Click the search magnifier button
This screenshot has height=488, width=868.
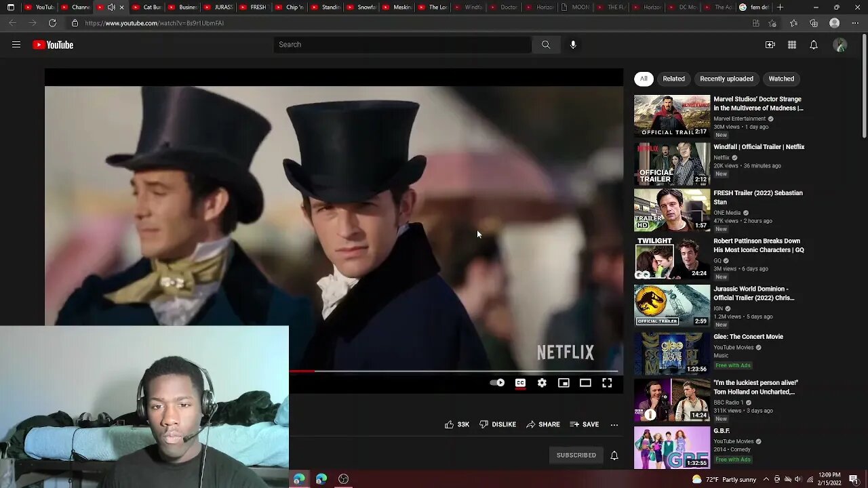point(546,45)
